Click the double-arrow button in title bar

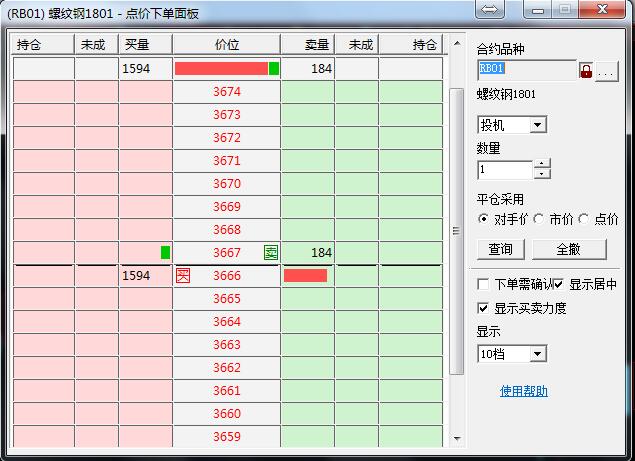coord(490,9)
